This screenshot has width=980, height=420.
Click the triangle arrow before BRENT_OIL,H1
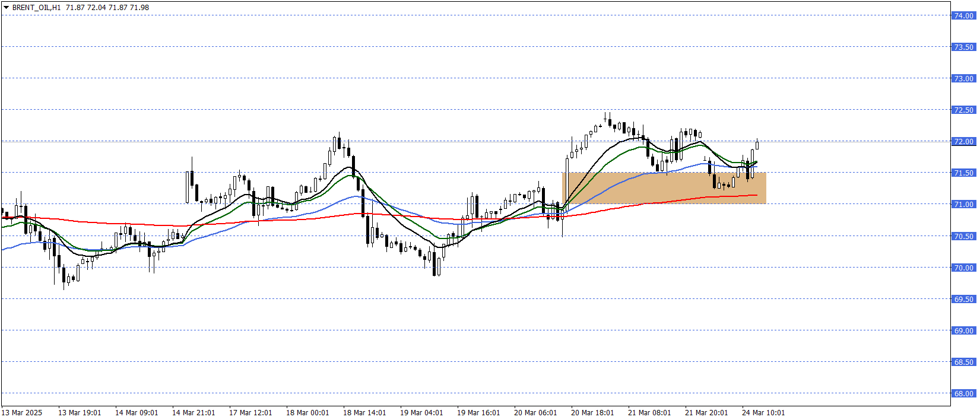coord(6,8)
